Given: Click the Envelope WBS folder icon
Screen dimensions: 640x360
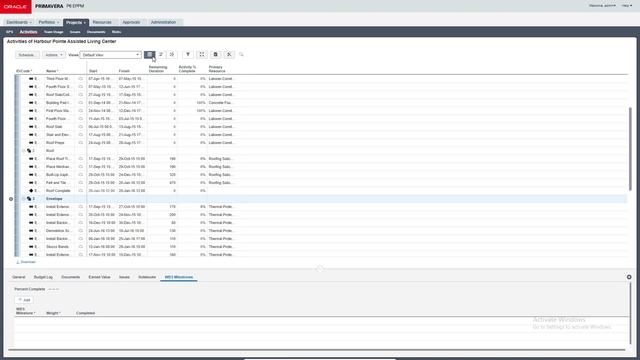Looking at the screenshot, I should click(x=29, y=199).
